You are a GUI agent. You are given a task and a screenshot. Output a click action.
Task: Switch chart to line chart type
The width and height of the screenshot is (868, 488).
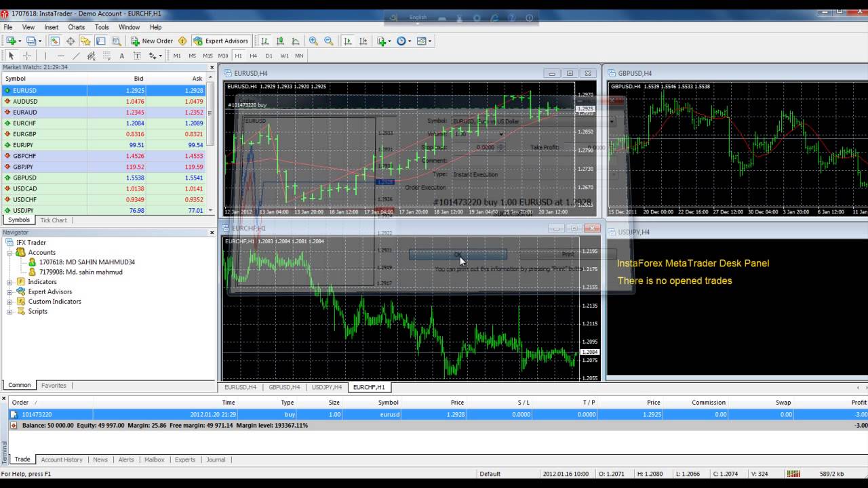click(x=296, y=41)
